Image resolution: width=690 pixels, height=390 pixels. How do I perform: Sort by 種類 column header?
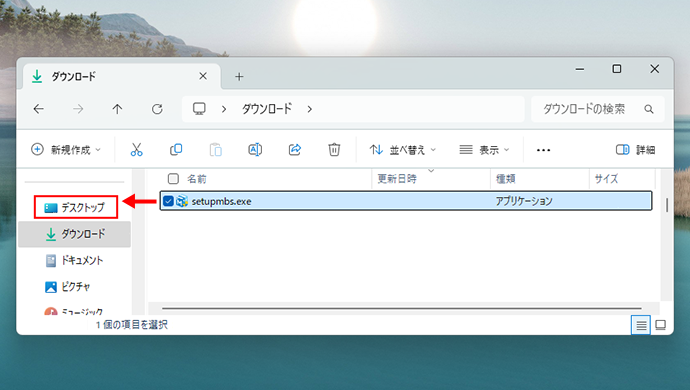(506, 179)
